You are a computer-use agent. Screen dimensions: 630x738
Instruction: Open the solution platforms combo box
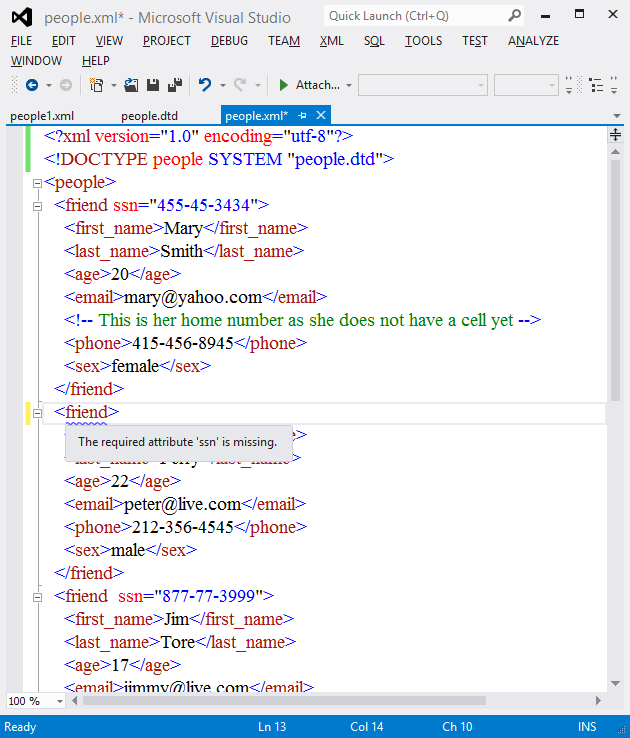click(x=526, y=85)
